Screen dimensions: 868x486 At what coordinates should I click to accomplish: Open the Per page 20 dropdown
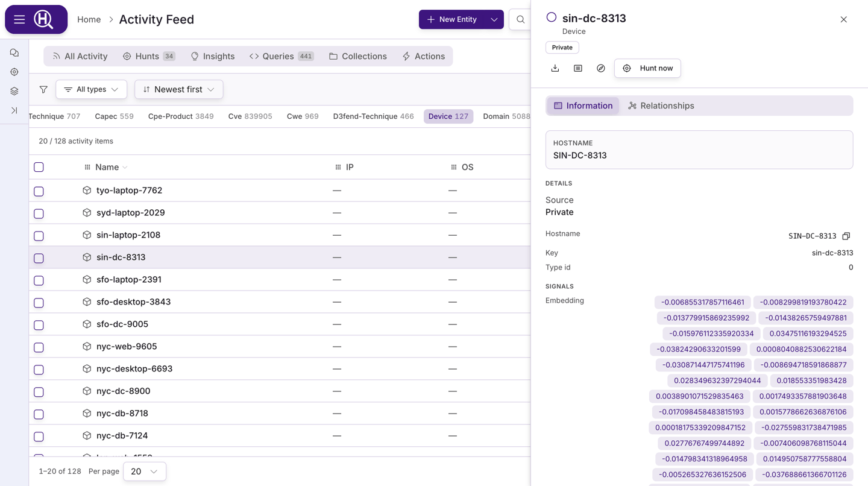(x=145, y=472)
